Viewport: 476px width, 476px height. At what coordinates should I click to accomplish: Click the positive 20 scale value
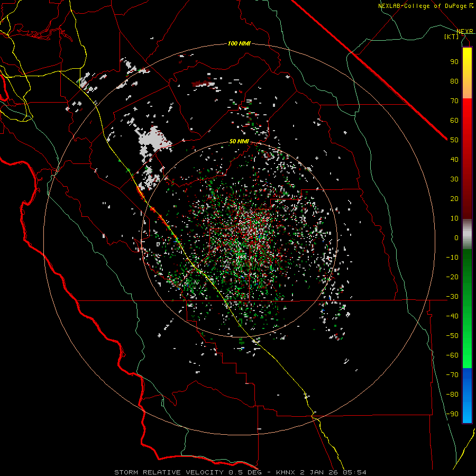454,199
